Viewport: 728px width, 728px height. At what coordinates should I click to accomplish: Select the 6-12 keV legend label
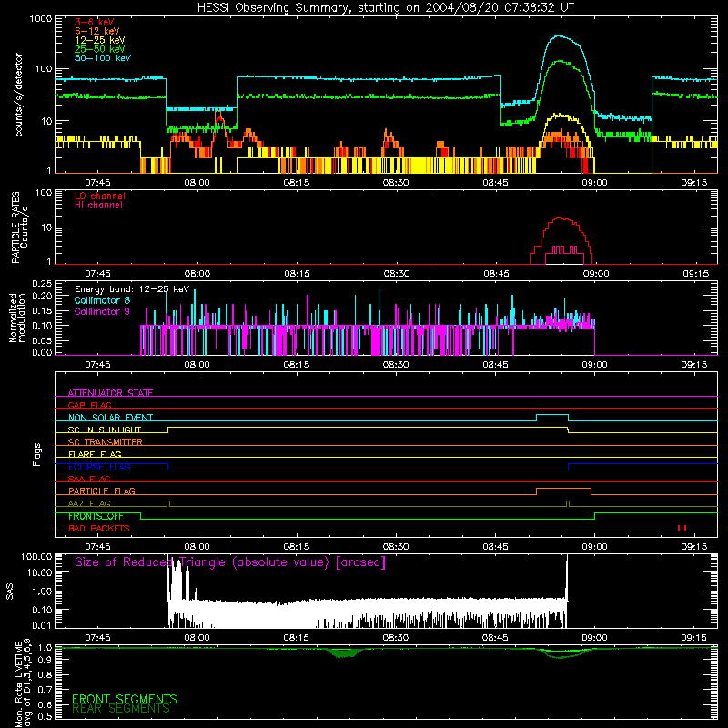(x=97, y=31)
